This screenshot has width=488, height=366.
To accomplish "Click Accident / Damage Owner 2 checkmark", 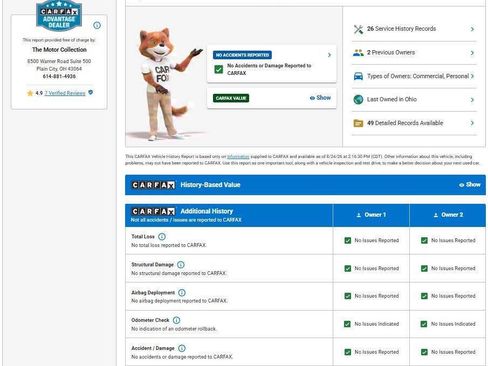I will click(x=424, y=352).
